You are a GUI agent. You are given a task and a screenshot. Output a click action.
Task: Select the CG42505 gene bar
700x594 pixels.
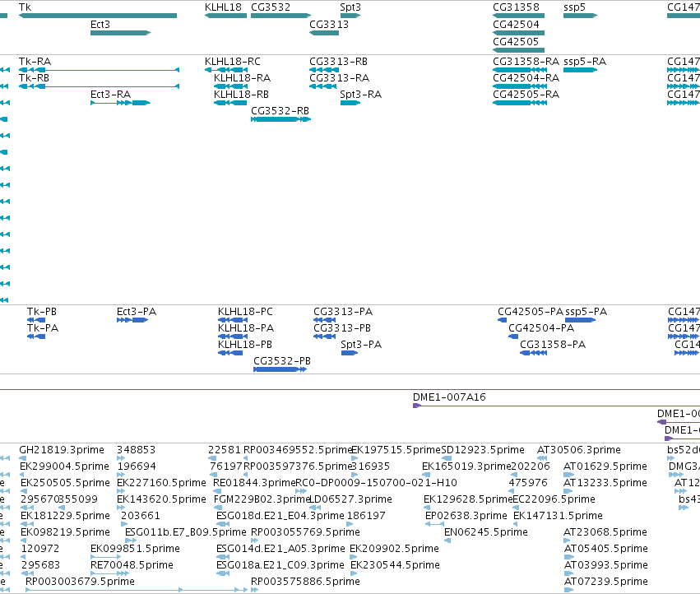pos(518,49)
